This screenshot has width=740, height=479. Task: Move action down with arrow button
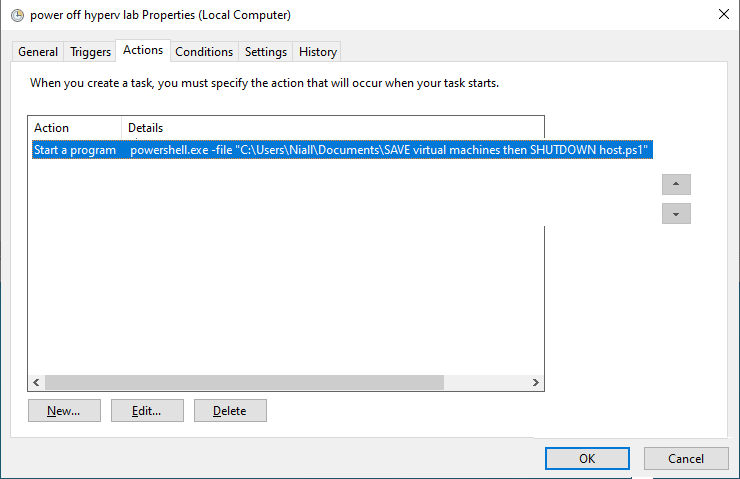[x=676, y=214]
